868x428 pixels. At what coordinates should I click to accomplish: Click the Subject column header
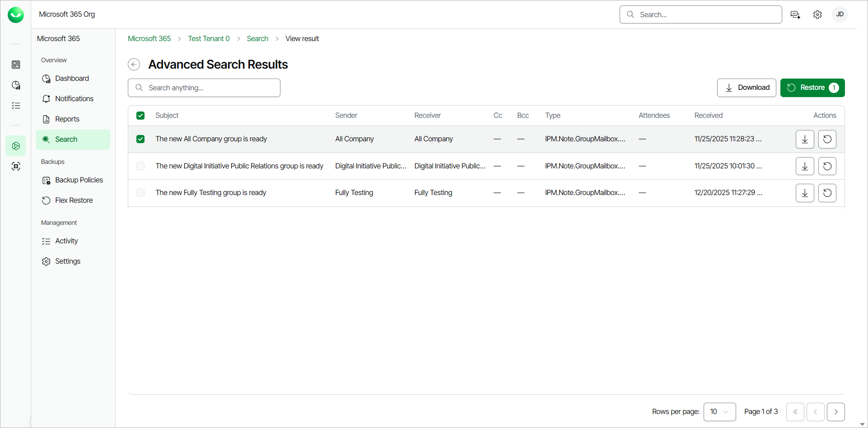click(x=167, y=116)
